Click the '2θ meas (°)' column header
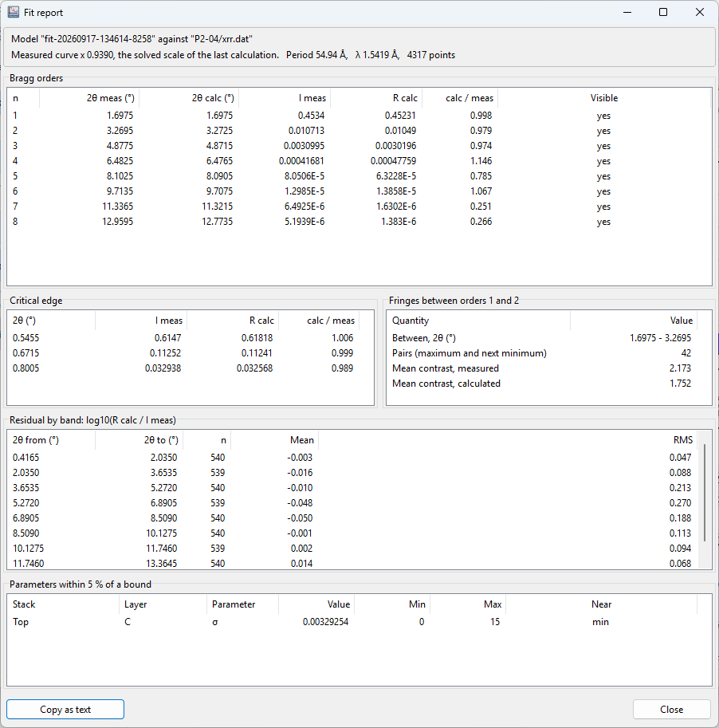 (x=111, y=98)
